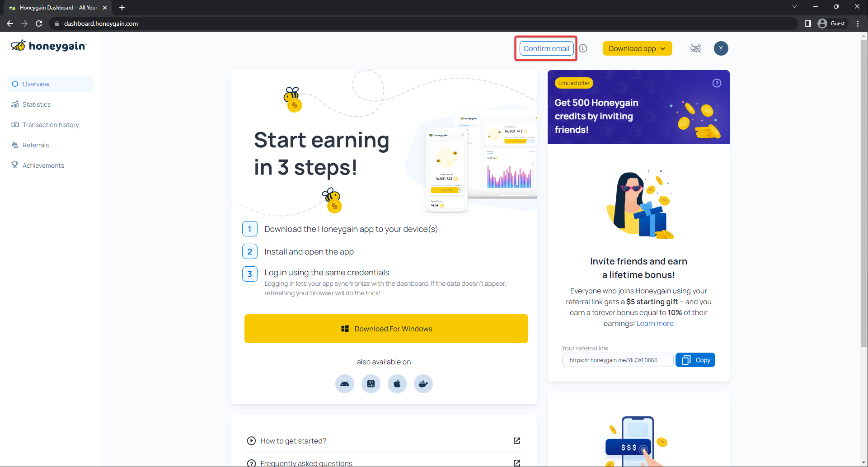Open the Overview sidebar item
Image resolution: width=868 pixels, height=467 pixels.
click(51, 84)
